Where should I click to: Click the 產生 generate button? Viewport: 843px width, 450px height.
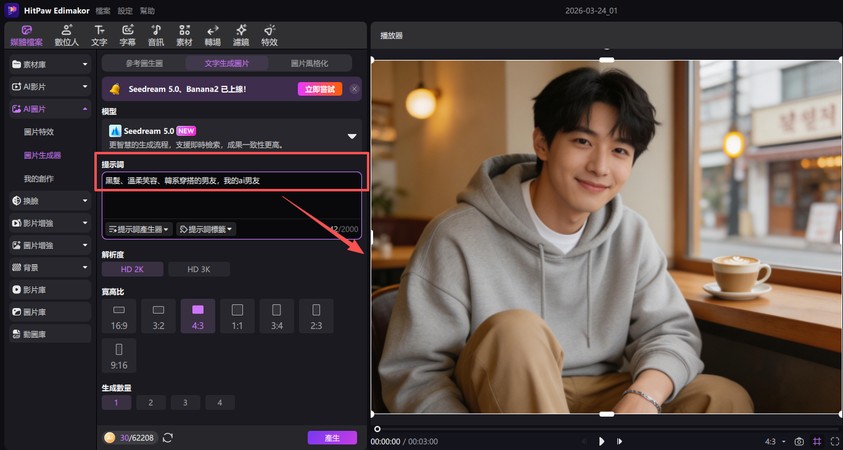331,438
